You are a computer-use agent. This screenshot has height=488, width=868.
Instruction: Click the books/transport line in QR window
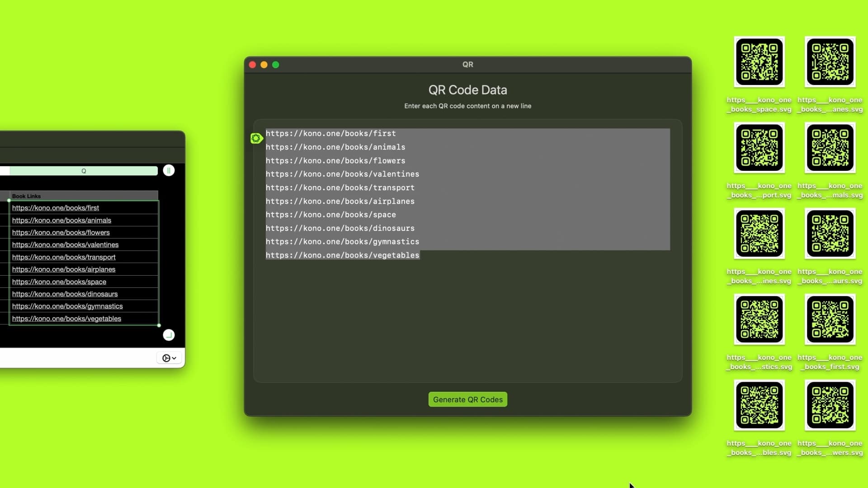pyautogui.click(x=340, y=188)
